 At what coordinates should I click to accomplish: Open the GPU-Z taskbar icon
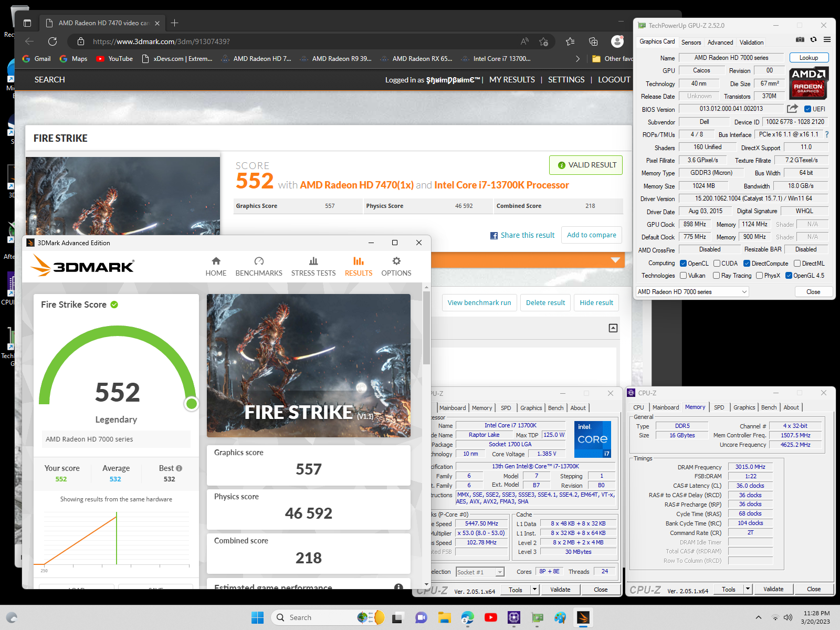pos(537,617)
